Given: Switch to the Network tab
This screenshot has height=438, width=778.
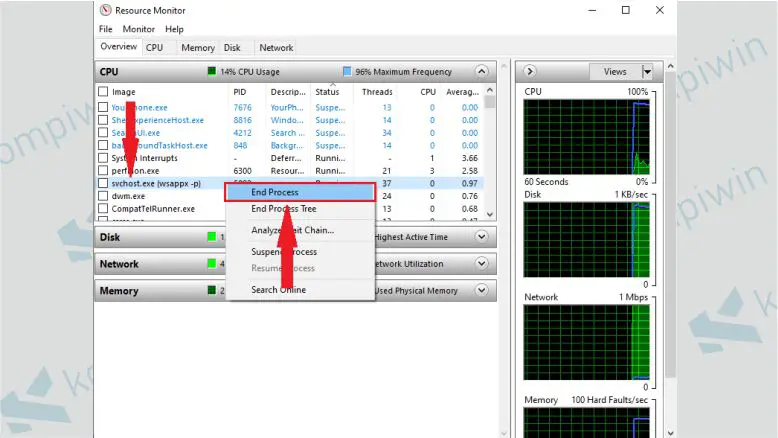Looking at the screenshot, I should (276, 48).
